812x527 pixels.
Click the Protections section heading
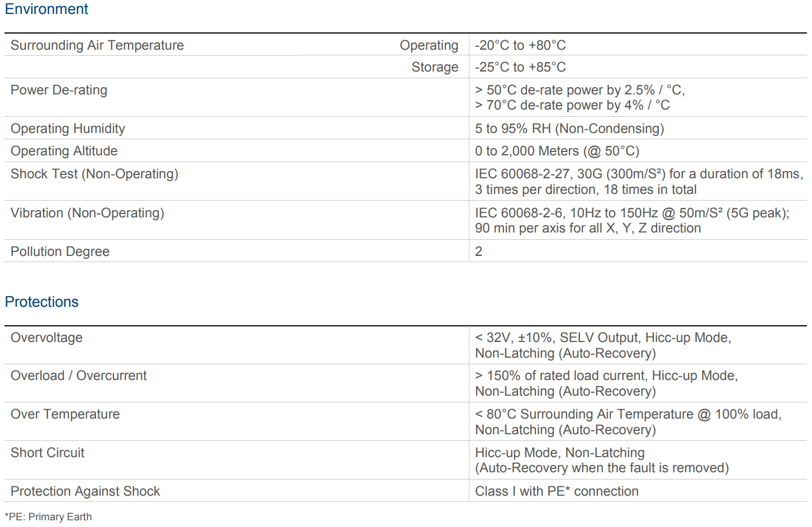(x=42, y=302)
